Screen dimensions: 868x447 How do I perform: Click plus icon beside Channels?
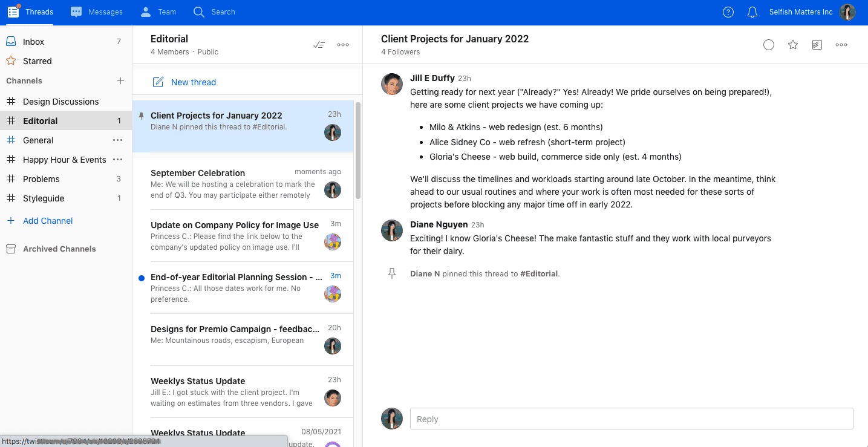[x=120, y=80]
